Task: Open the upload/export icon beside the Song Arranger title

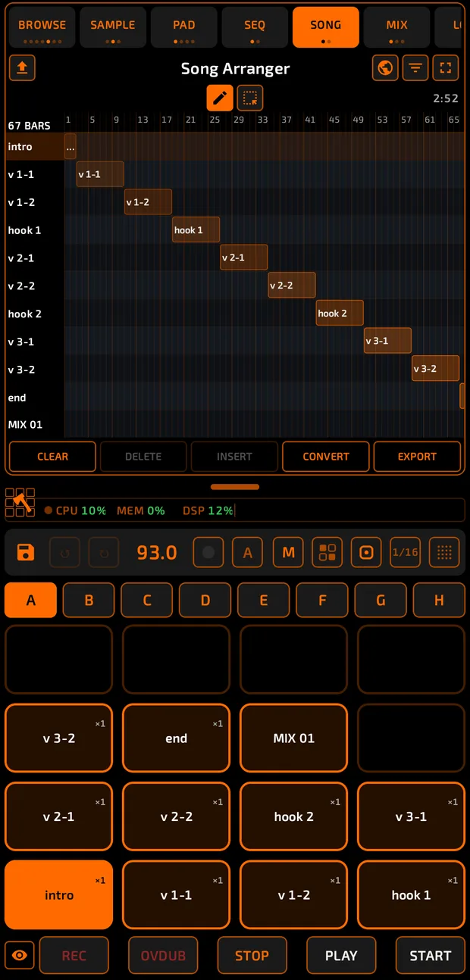Action: tap(22, 68)
